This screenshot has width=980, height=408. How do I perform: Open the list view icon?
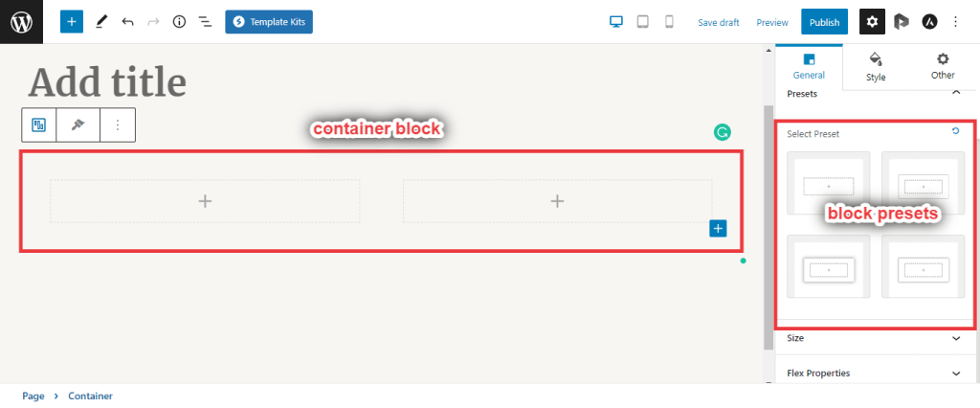205,21
